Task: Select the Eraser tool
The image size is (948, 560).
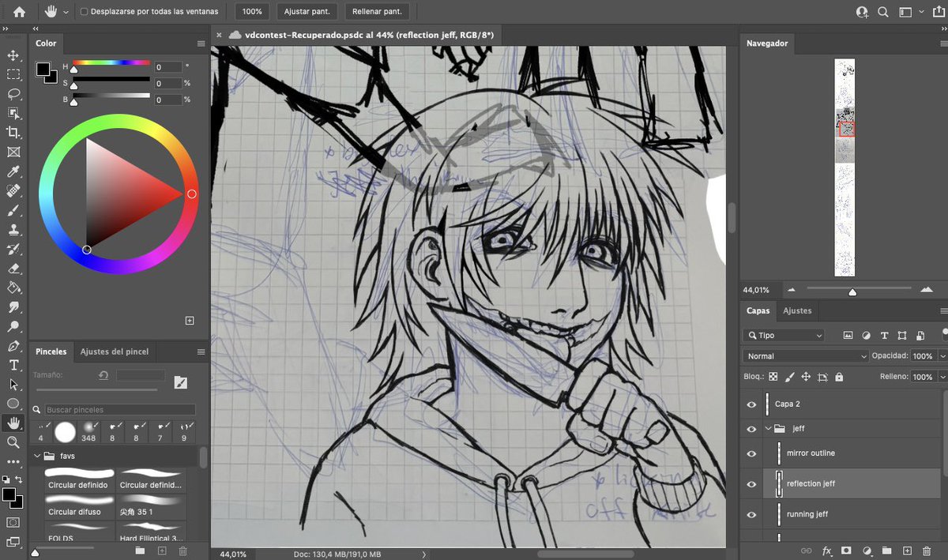Action: pyautogui.click(x=13, y=269)
